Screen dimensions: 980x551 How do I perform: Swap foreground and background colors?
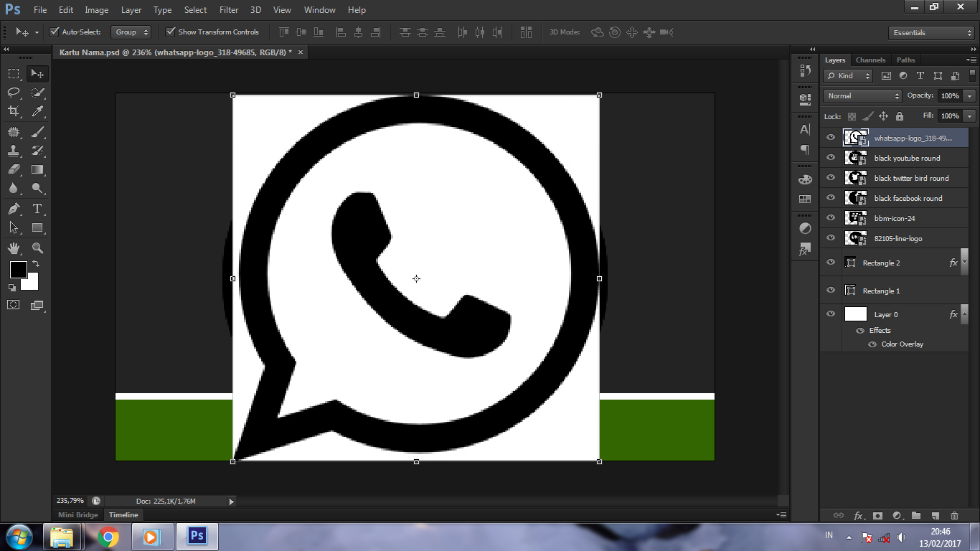(36, 264)
